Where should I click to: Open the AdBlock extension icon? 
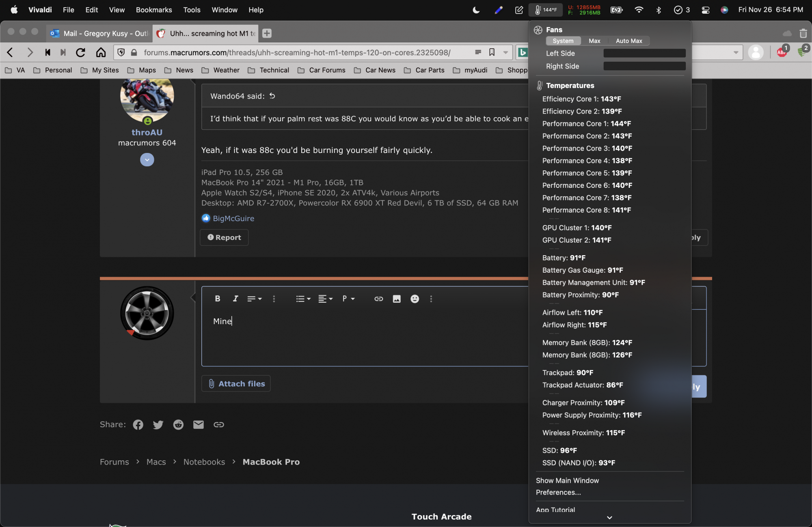coord(782,52)
